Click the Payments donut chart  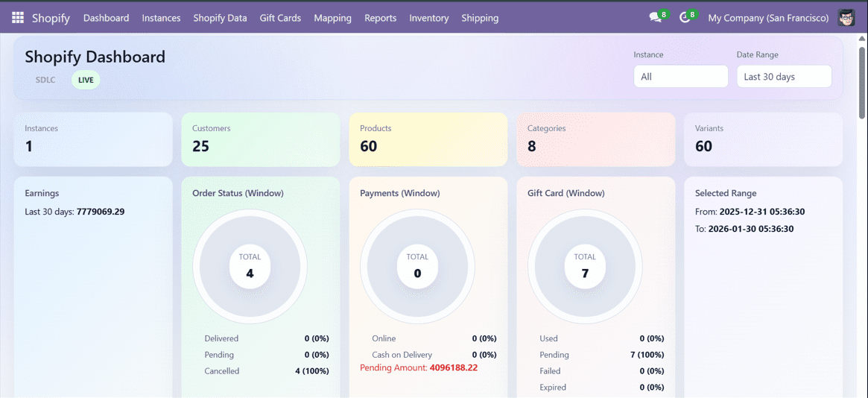[x=417, y=267]
